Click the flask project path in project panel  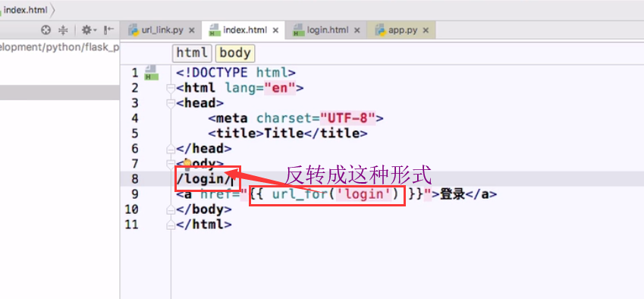(60, 47)
